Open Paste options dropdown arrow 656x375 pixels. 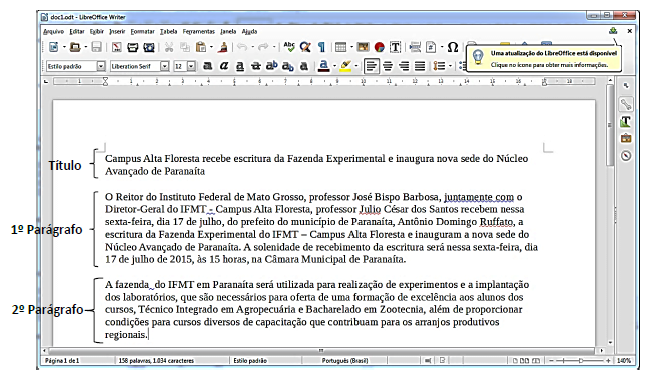pos(211,47)
